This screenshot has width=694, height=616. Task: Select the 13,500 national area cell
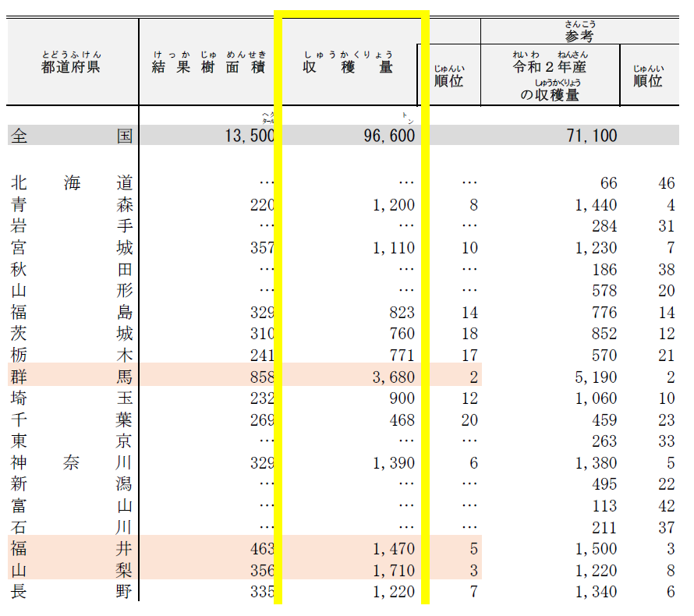coord(249,136)
